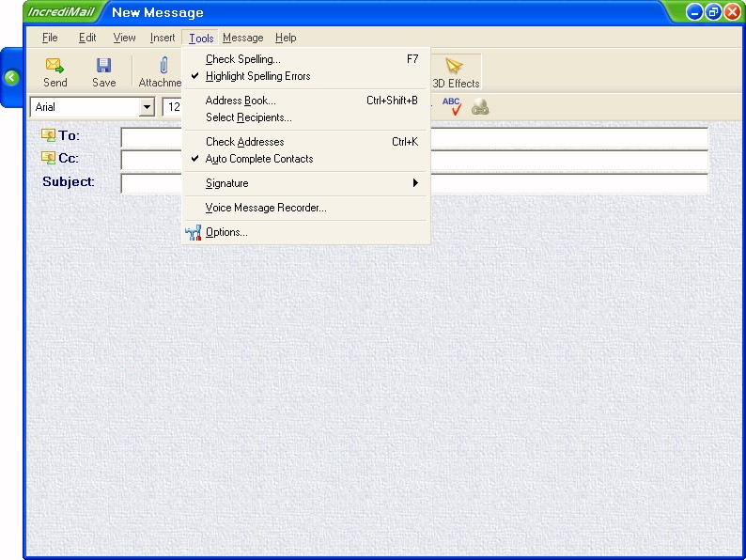Choose Select Recipients... menu entry
Viewport: 746px width, 560px height.
[306, 117]
